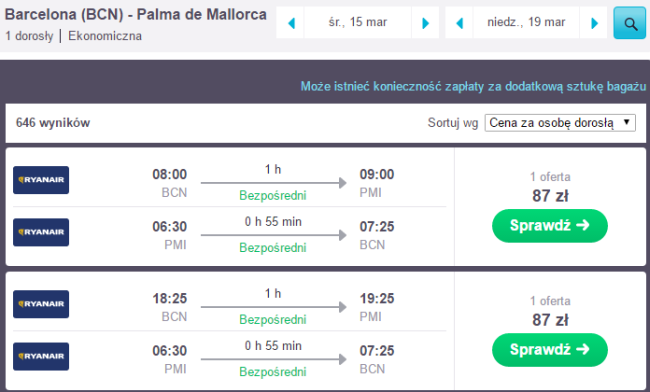This screenshot has width=650, height=392.
Task: Go to previous departure date arrow
Action: tap(291, 23)
